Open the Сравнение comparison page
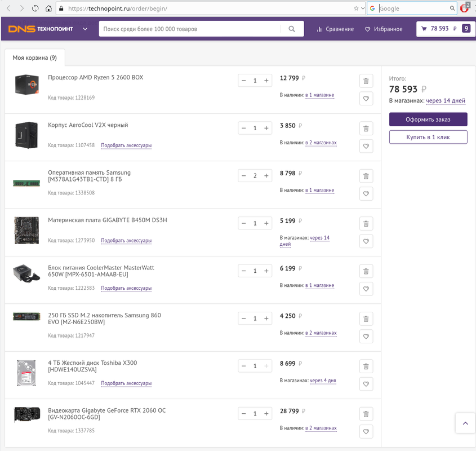 [335, 29]
